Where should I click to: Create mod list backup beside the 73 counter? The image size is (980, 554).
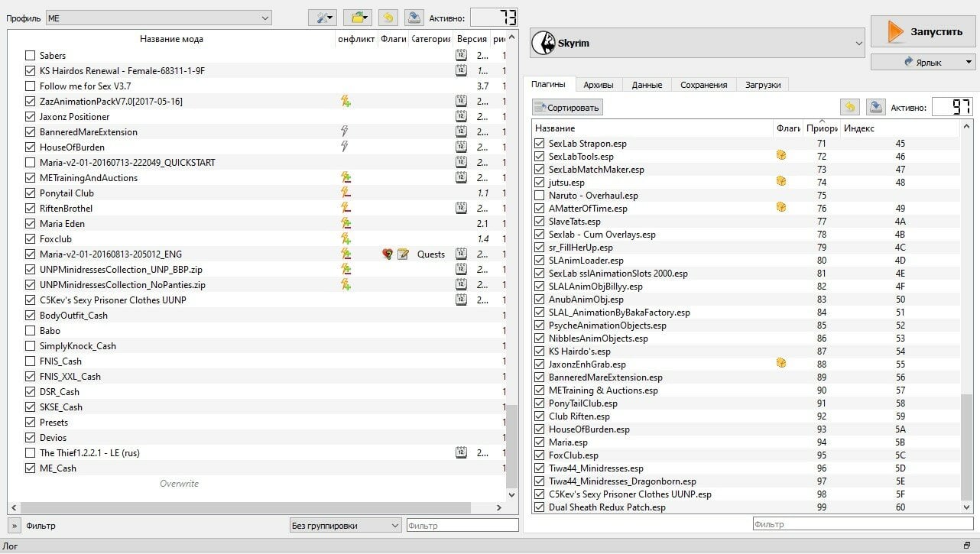tap(414, 18)
